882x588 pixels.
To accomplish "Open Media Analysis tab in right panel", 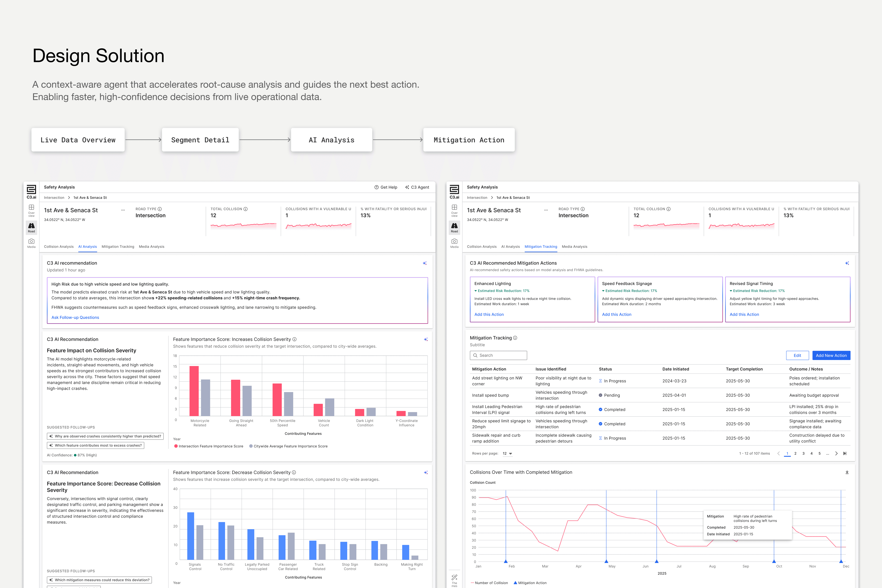I will (574, 247).
